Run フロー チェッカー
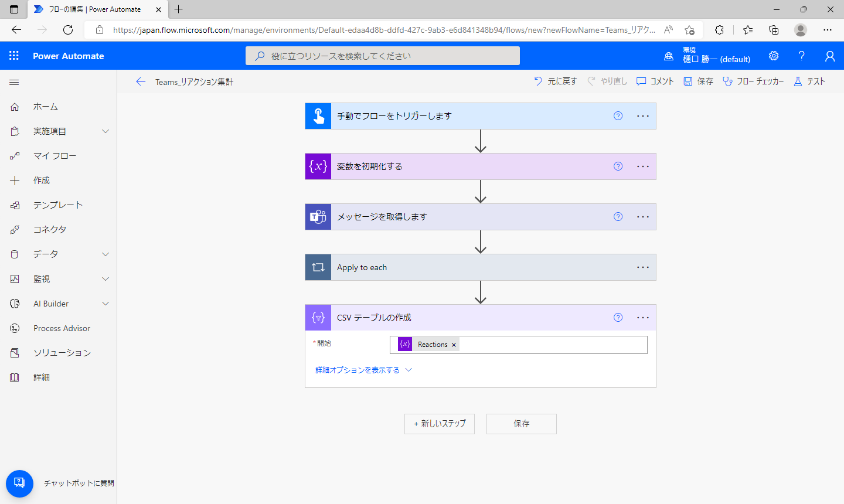 [753, 81]
